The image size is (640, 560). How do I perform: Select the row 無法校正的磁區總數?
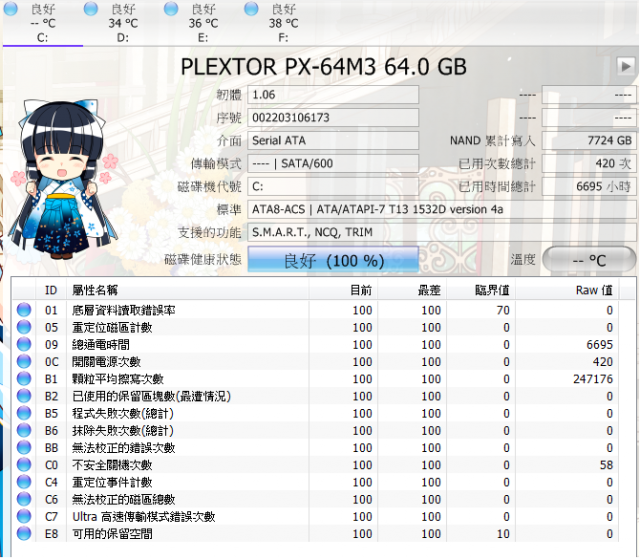pos(315,499)
